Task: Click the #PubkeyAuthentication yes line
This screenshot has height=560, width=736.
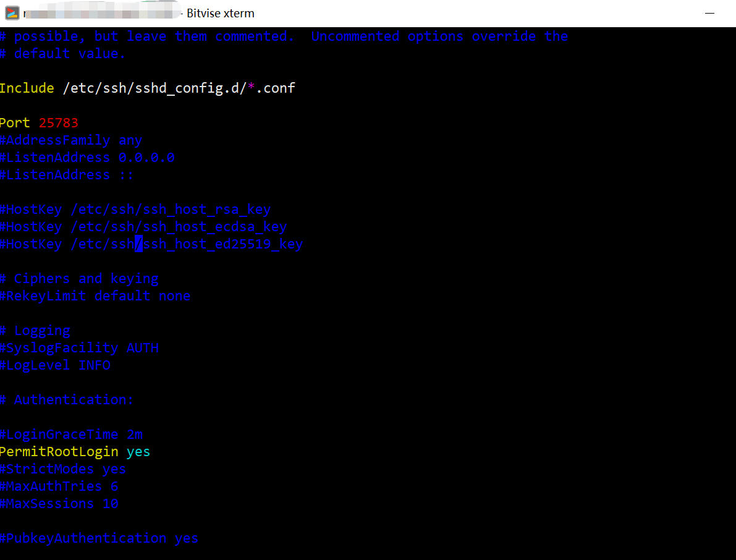Action: (x=99, y=538)
